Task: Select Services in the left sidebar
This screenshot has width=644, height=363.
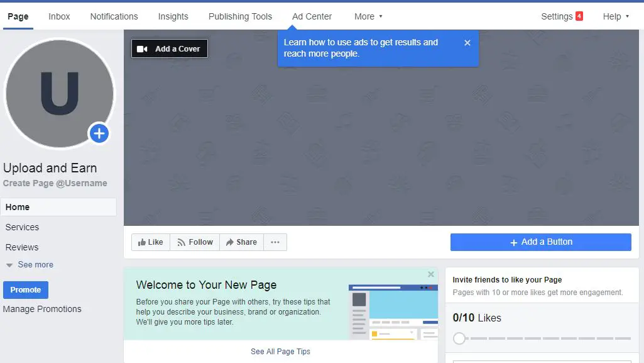Action: click(x=22, y=227)
